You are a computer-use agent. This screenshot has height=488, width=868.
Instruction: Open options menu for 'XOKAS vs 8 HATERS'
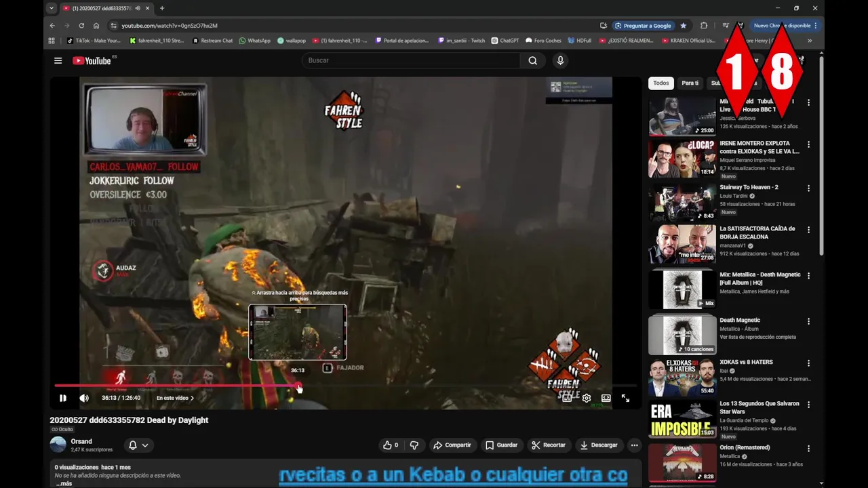[808, 364]
